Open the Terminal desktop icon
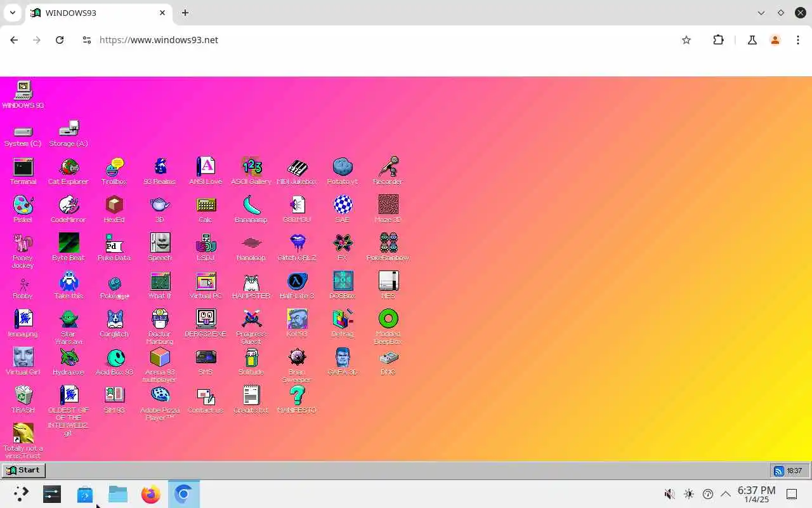Screen dimensions: 812x508 [23, 171]
